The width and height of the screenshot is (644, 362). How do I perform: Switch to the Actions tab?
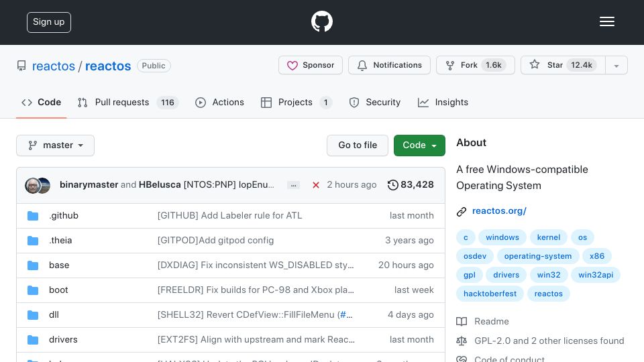pyautogui.click(x=219, y=102)
